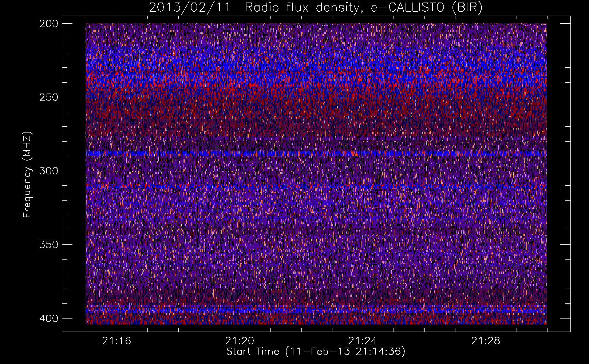589x364 pixels.
Task: Click the '21:28' time axis label
Action: pos(486,341)
